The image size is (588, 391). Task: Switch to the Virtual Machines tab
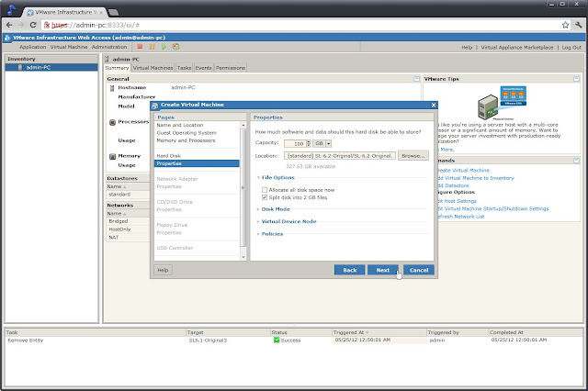point(153,68)
